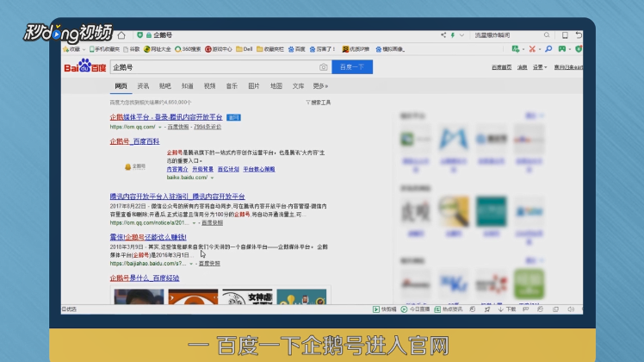Open the 企鹅号_百度百科 result
This screenshot has height=362, width=644.
tap(134, 141)
